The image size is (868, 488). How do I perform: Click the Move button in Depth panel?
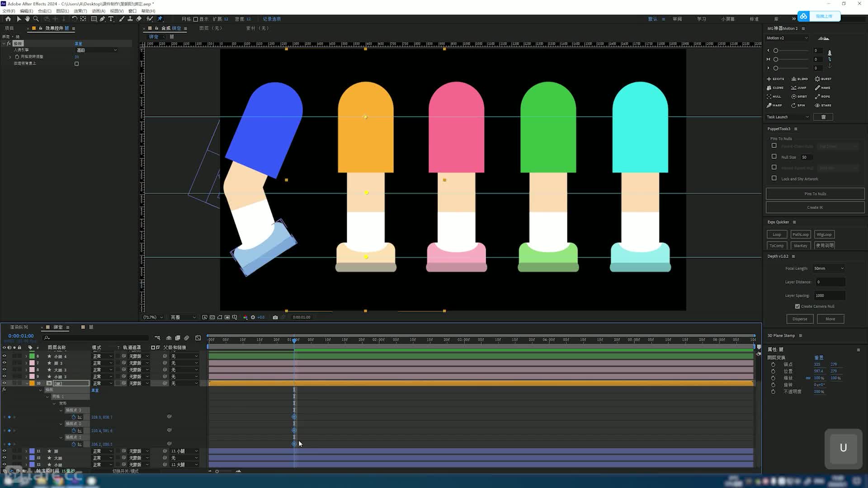[830, 319]
